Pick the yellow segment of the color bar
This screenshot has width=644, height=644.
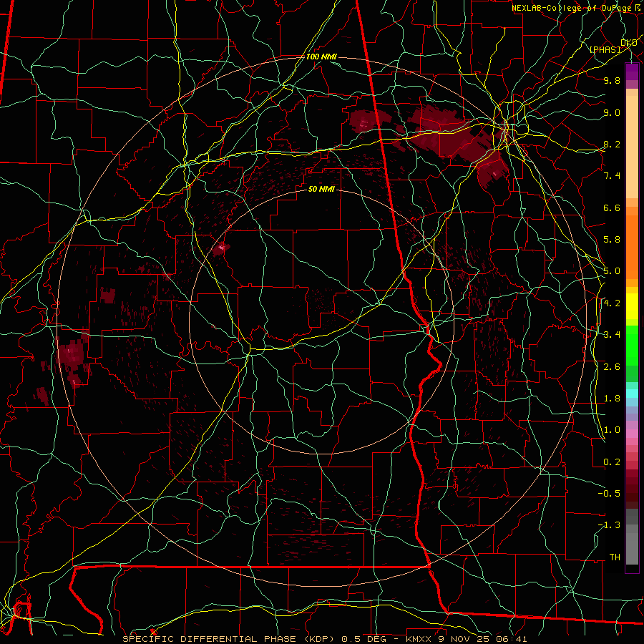(x=632, y=306)
